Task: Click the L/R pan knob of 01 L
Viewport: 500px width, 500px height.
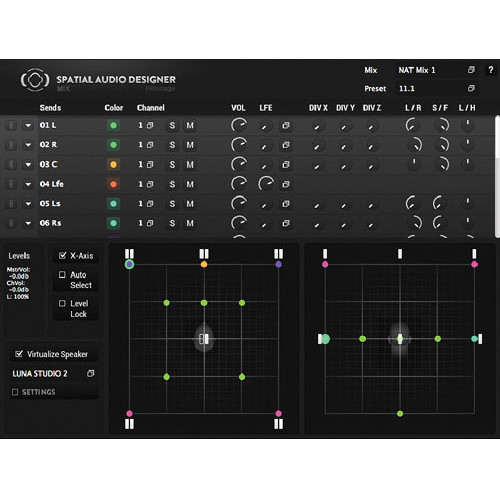Action: click(x=413, y=125)
